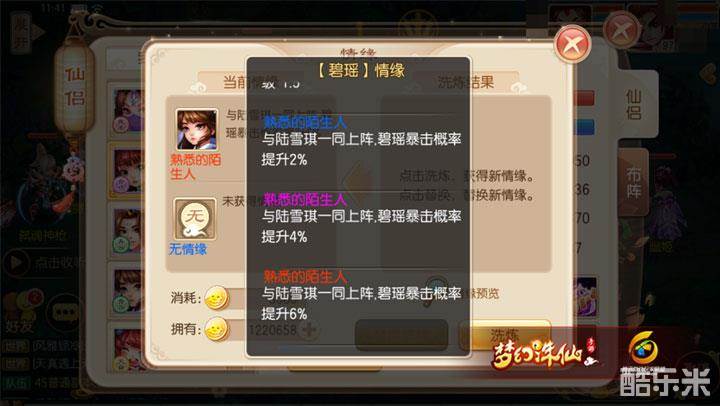Viewport: 720px width, 406px height.
Task: Choose the third companion avatar in list
Action: coord(128,231)
